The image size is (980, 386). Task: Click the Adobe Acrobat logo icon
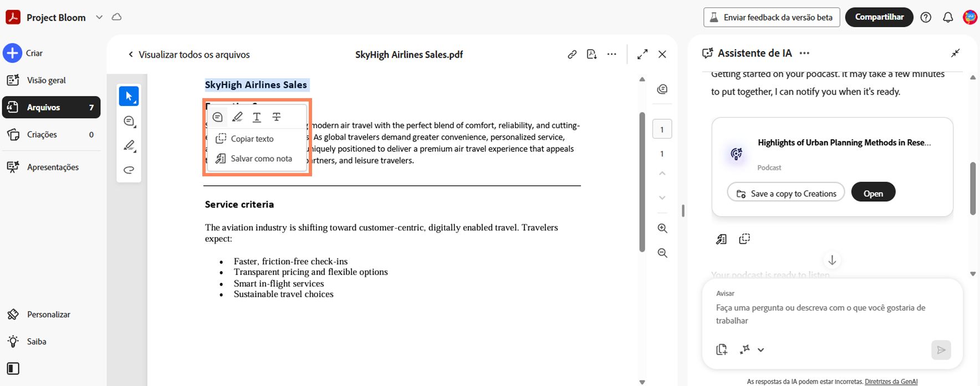click(x=13, y=17)
